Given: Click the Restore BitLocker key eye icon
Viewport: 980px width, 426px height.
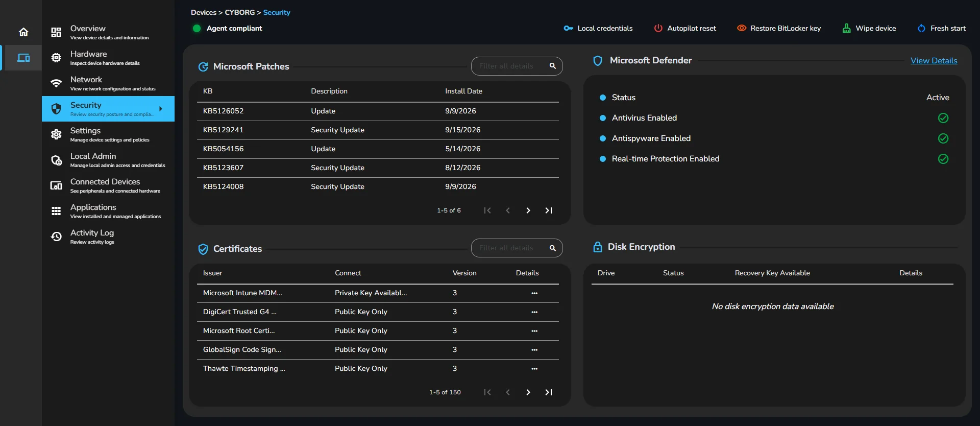Looking at the screenshot, I should coord(742,28).
